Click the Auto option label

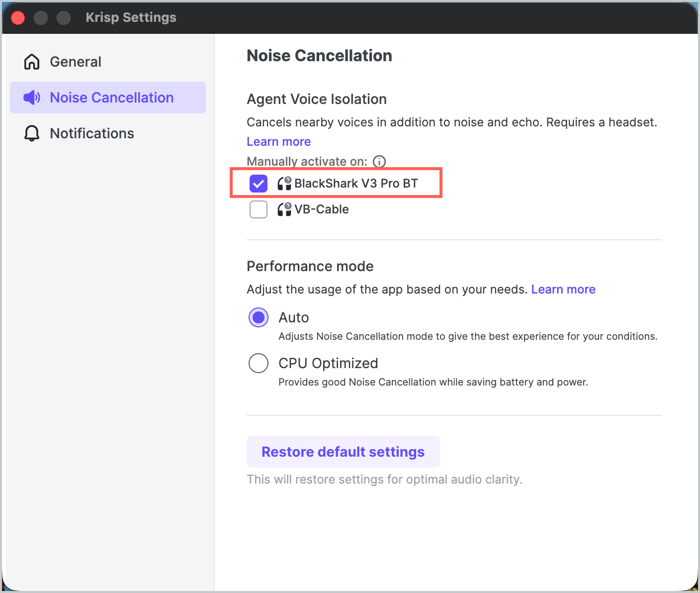[294, 317]
